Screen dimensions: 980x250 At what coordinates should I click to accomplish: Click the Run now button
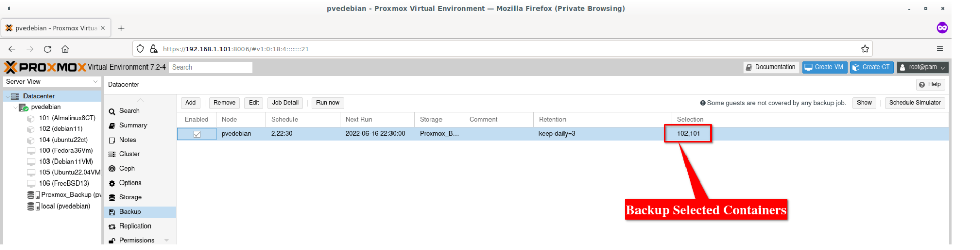pos(328,103)
